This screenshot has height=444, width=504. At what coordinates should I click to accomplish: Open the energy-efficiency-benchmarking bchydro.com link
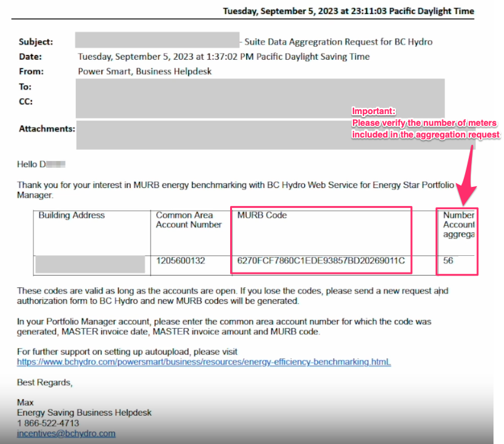pos(204,362)
